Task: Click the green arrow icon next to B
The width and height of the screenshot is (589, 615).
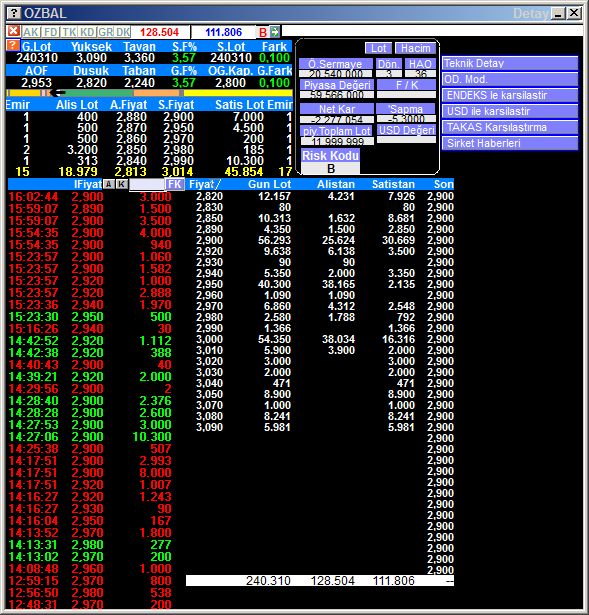Action: coord(275,32)
